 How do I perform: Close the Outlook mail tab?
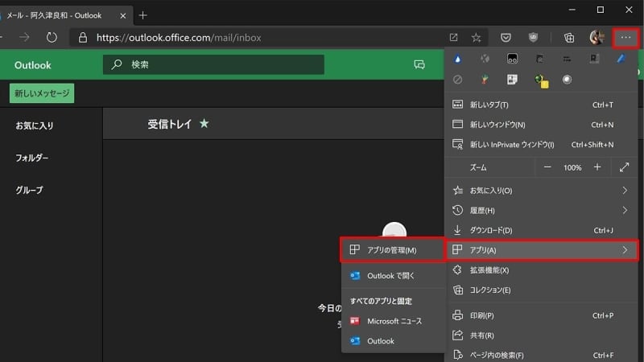point(123,15)
